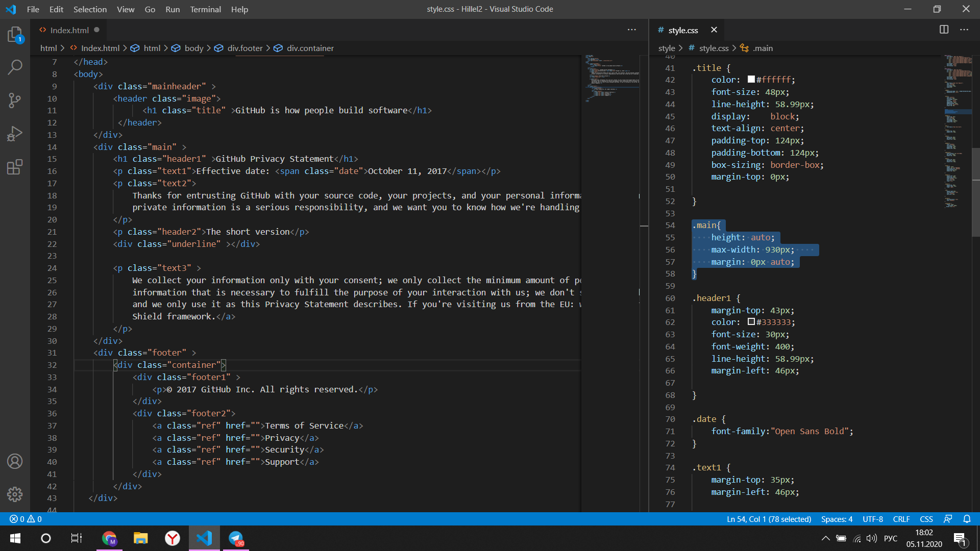Viewport: 980px width, 551px height.
Task: Switch to the Index.html tab
Action: [x=69, y=30]
